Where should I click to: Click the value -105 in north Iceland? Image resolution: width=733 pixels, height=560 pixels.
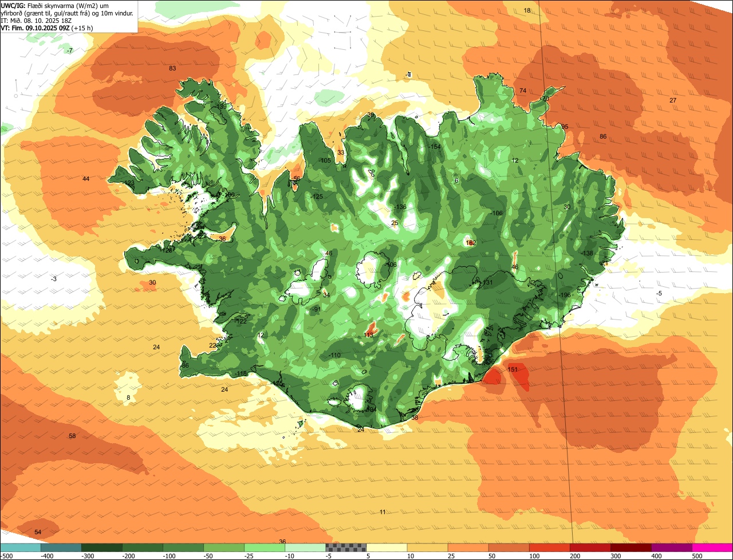click(x=325, y=161)
